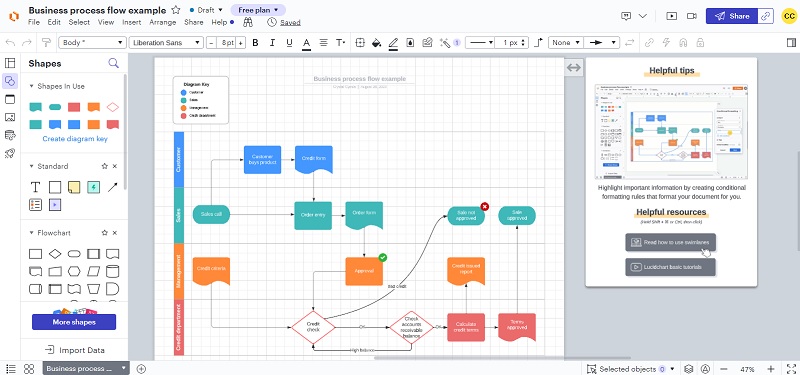
Task: Toggle bold text formatting
Action: tap(256, 43)
